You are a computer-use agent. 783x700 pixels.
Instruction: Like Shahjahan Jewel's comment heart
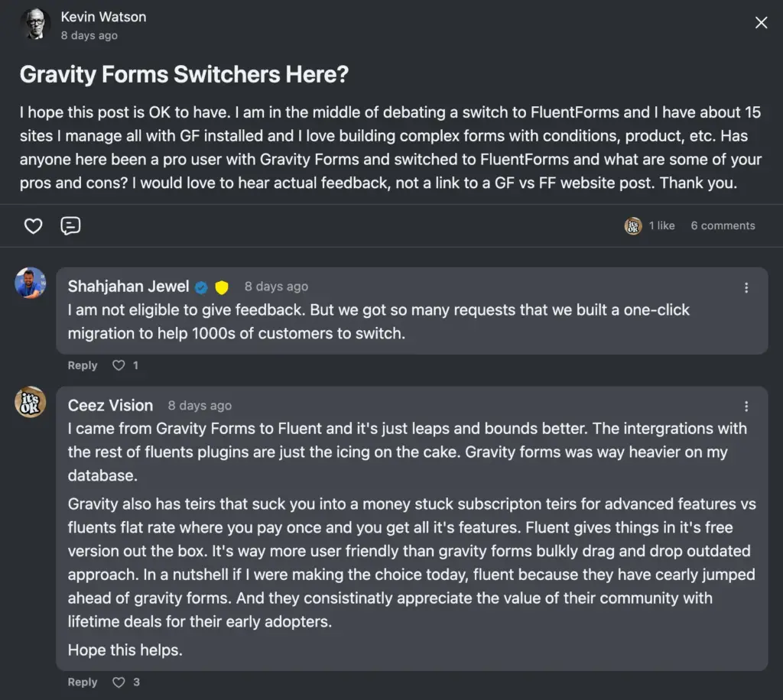pyautogui.click(x=119, y=365)
